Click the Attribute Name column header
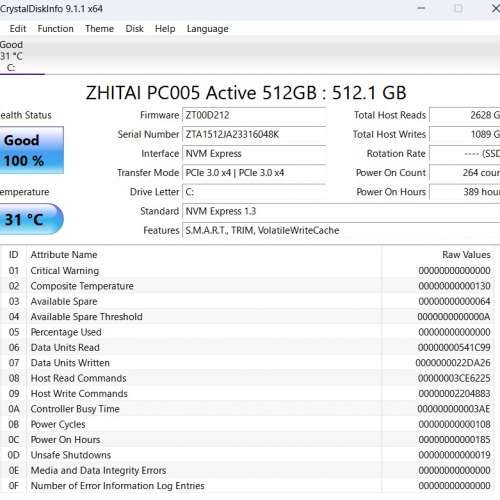 [x=204, y=255]
